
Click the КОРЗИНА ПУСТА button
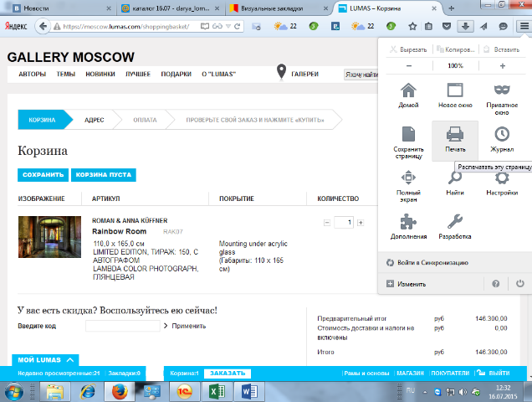(x=104, y=175)
